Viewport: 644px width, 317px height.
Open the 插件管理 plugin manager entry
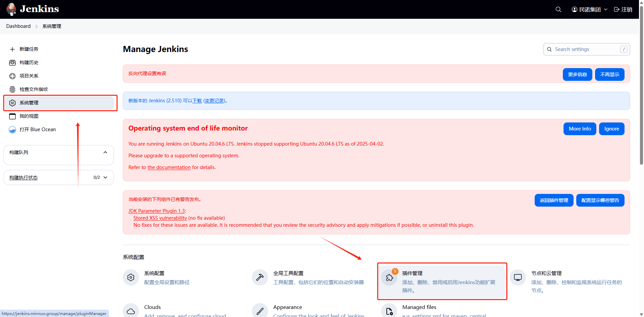(442, 281)
